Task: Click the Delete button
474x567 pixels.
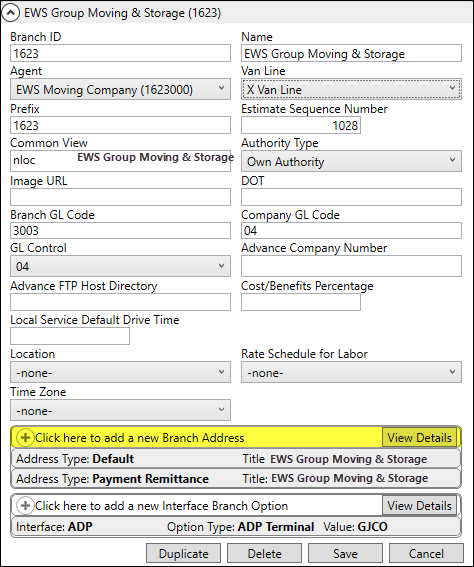Action: (264, 554)
